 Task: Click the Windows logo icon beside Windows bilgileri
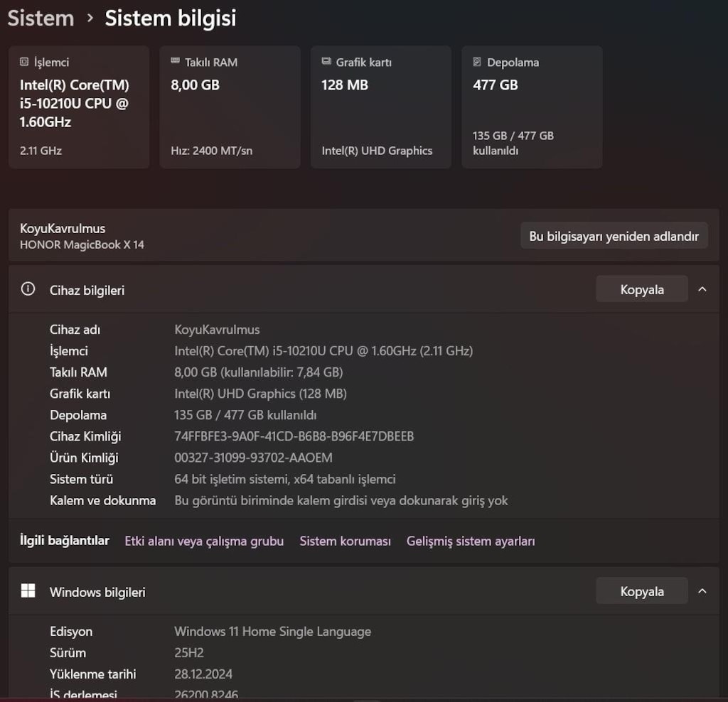[x=28, y=590]
